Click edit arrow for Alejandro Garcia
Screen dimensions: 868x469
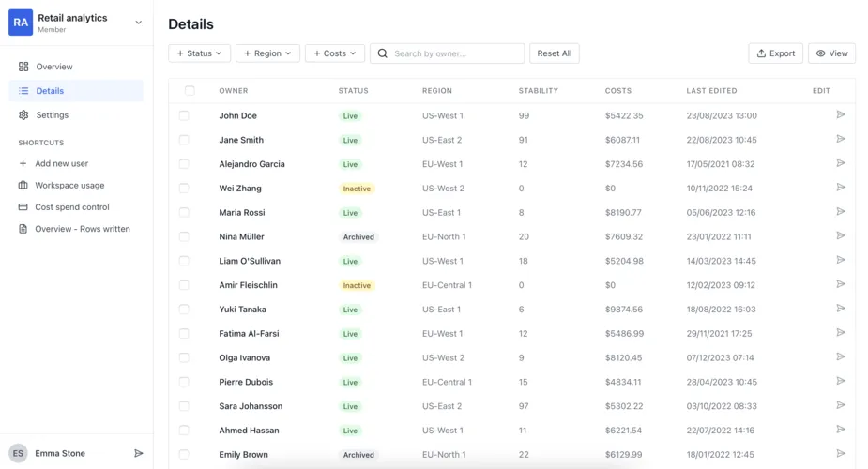[x=841, y=163]
